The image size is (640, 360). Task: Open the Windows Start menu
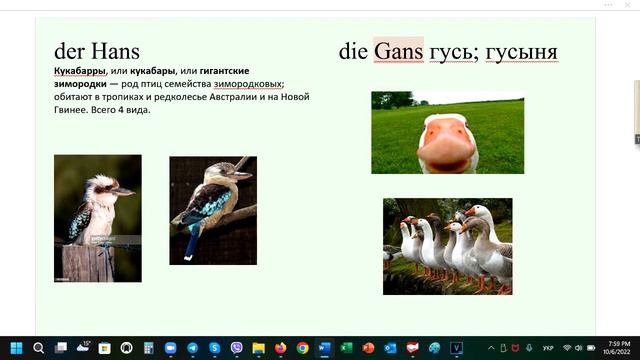16,348
